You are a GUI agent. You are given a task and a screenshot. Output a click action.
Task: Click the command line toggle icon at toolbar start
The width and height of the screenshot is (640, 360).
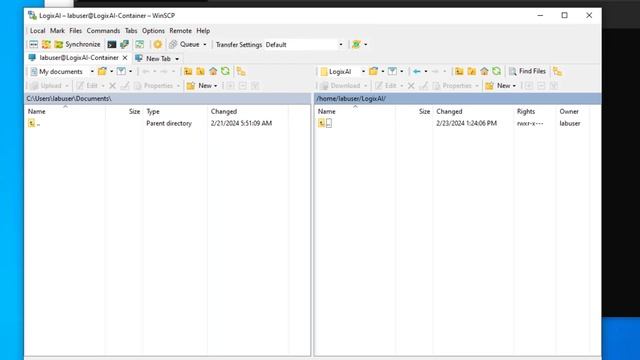coord(33,44)
